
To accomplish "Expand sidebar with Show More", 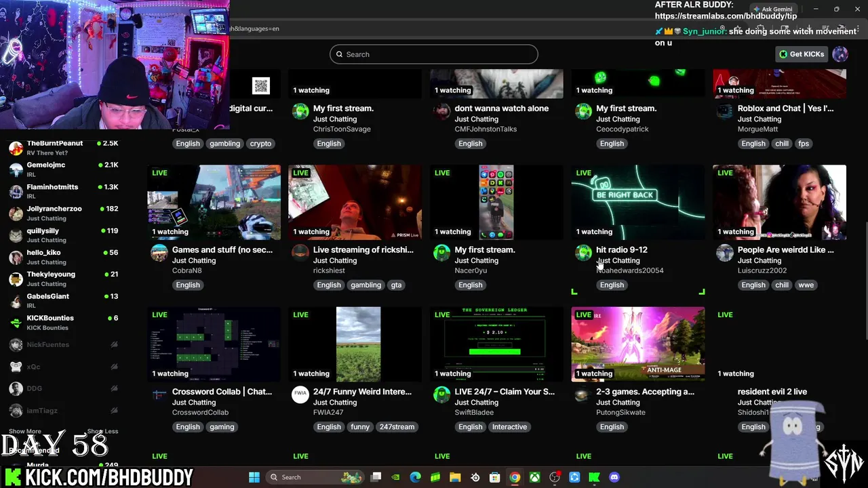I will (x=25, y=431).
